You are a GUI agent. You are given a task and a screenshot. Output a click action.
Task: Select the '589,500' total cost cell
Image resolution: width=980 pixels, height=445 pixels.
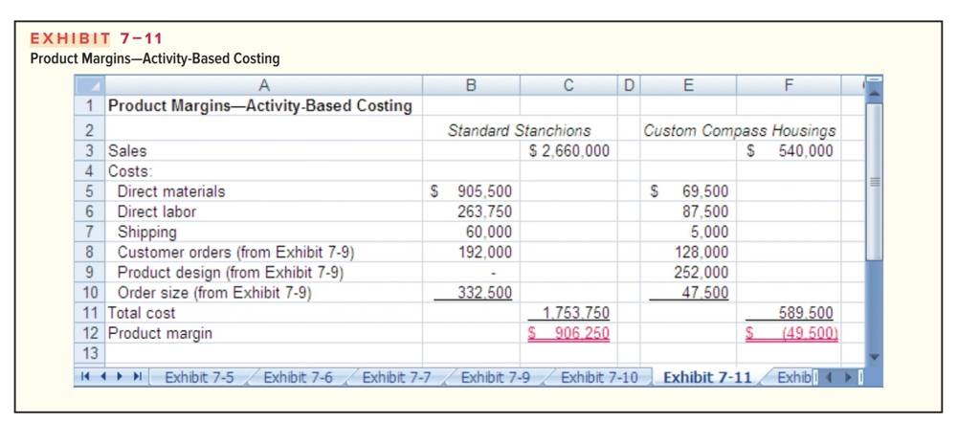[x=789, y=313]
